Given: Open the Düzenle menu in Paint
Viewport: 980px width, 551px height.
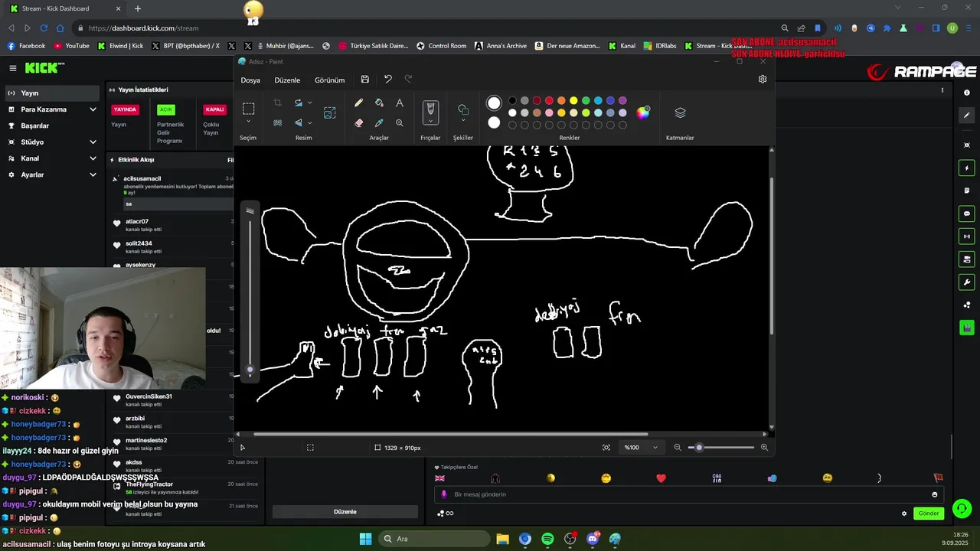Looking at the screenshot, I should click(x=287, y=80).
